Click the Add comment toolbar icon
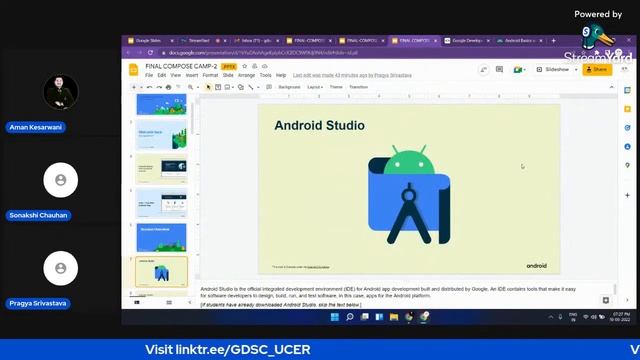 pyautogui.click(x=269, y=87)
